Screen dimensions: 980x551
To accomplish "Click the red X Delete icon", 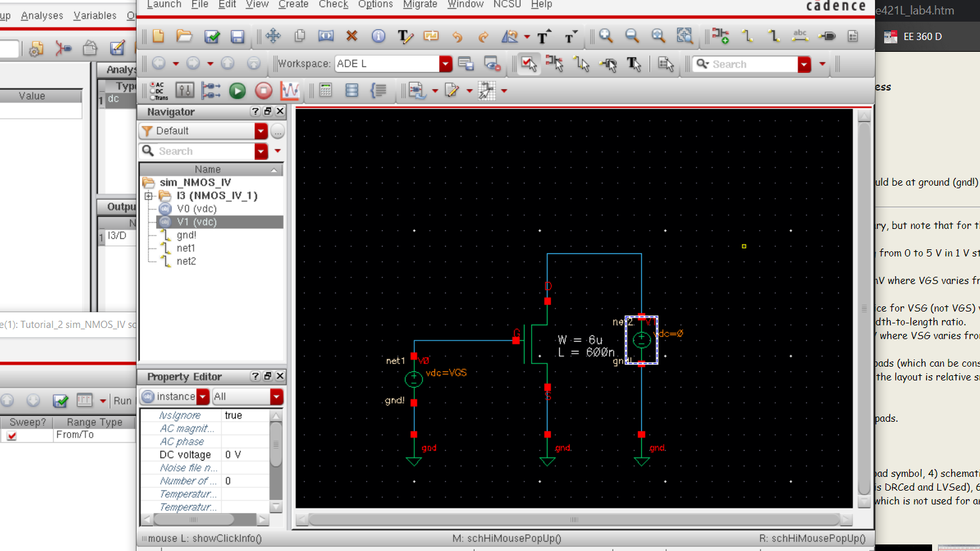I will [x=352, y=36].
